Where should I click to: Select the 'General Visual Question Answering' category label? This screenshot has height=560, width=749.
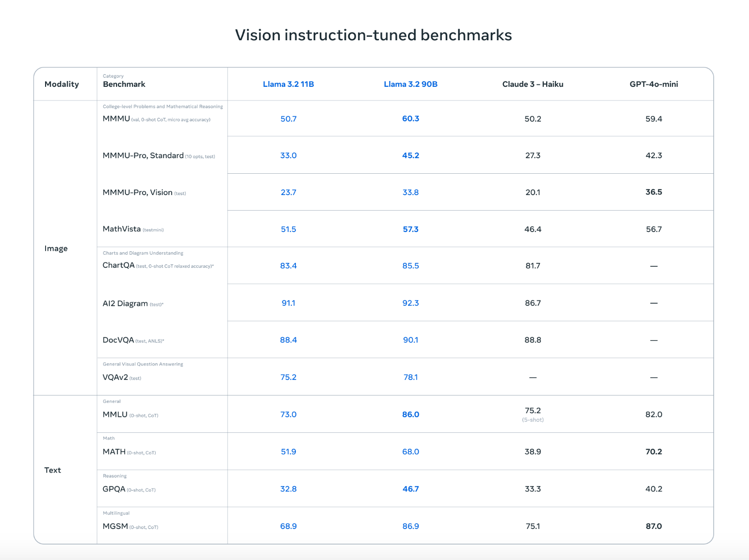(143, 364)
